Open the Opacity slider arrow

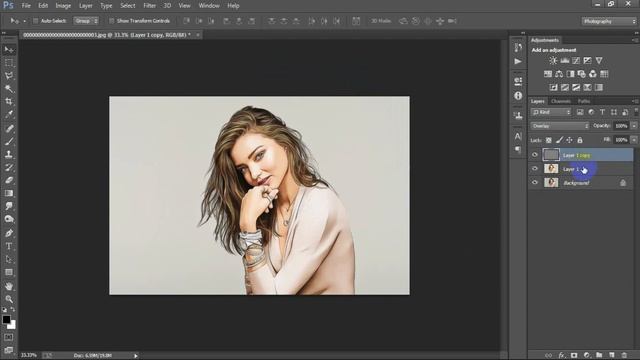pos(634,126)
